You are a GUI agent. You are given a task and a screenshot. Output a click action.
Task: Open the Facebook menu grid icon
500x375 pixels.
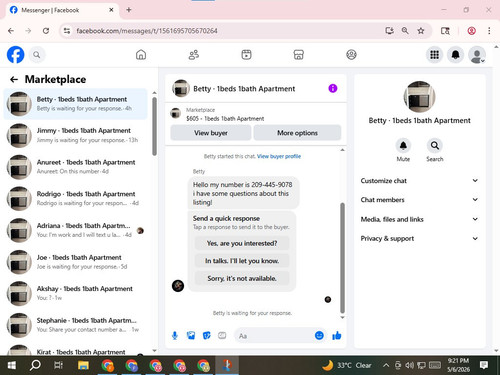click(x=434, y=55)
